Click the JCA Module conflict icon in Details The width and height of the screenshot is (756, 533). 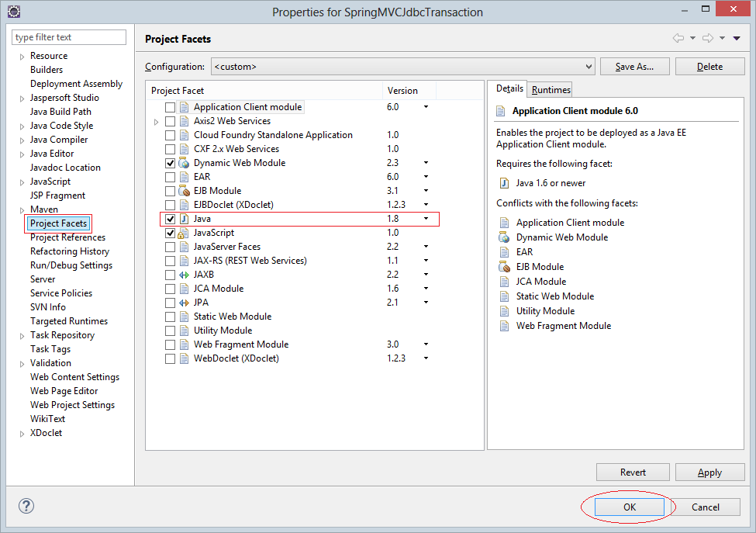tap(504, 282)
